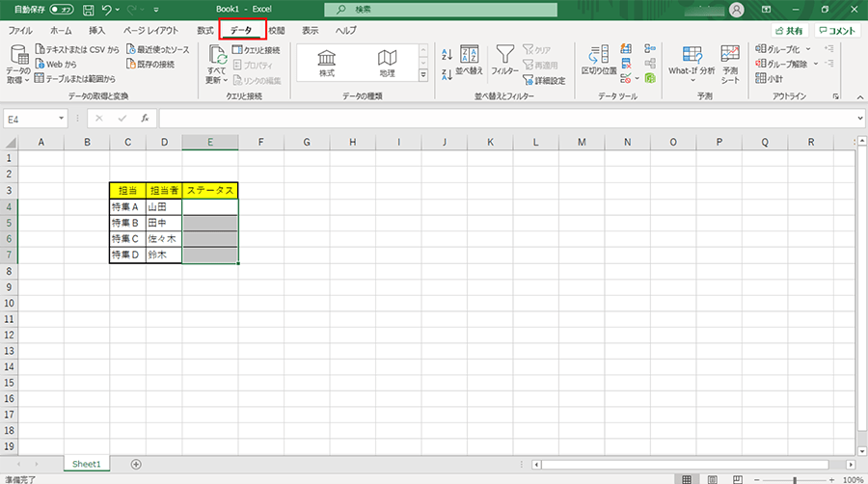Select 地理 (Geography) data type
This screenshot has height=484, width=868.
[387, 63]
